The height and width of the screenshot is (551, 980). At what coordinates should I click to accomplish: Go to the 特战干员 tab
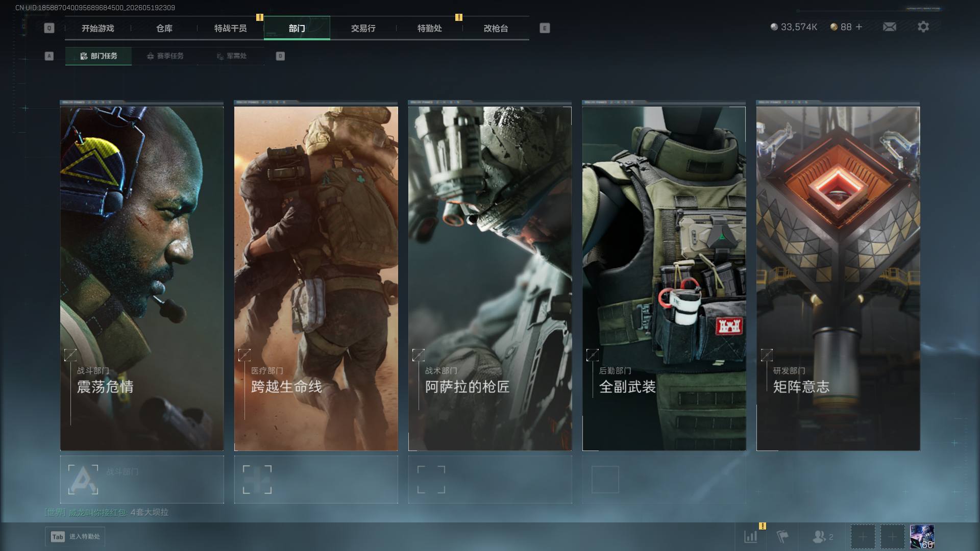[x=231, y=28]
